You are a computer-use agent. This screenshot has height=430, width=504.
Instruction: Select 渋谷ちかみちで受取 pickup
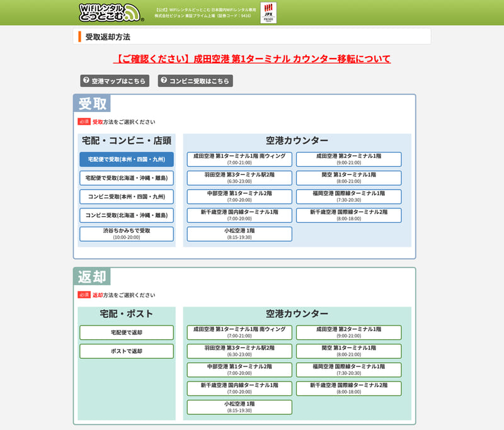coord(127,234)
